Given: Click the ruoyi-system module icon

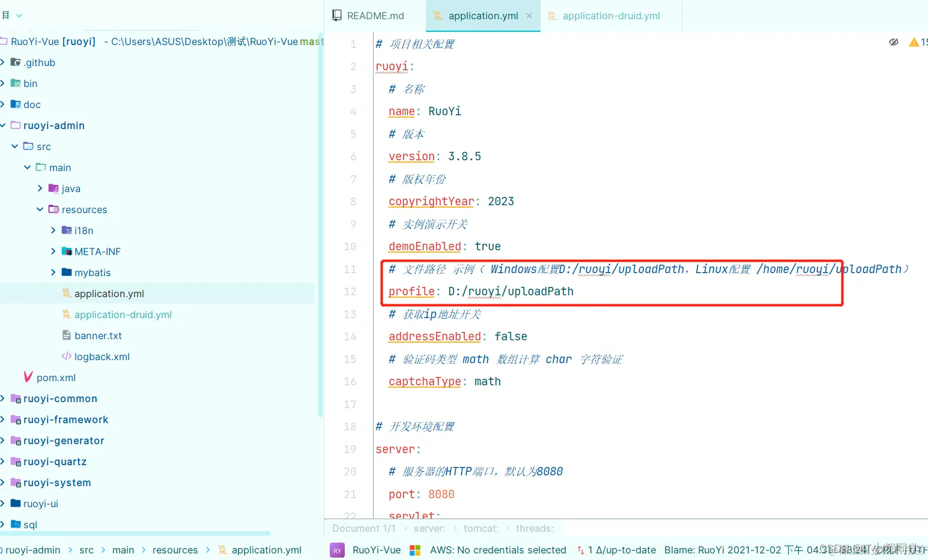Looking at the screenshot, I should [16, 483].
